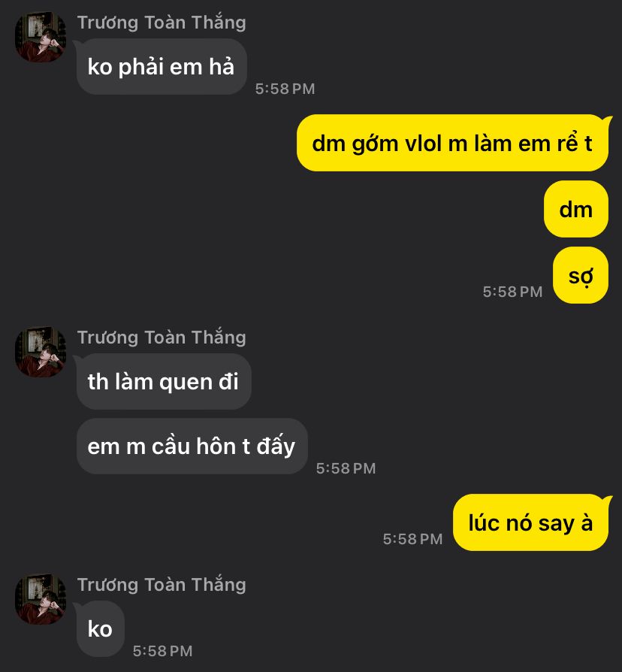
Task: Tap the final gray 'ko' bubble
Action: (100, 628)
